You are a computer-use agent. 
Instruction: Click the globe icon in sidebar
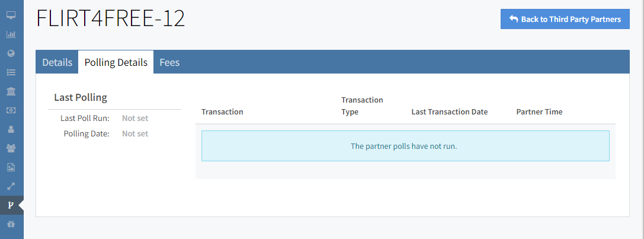(x=11, y=53)
